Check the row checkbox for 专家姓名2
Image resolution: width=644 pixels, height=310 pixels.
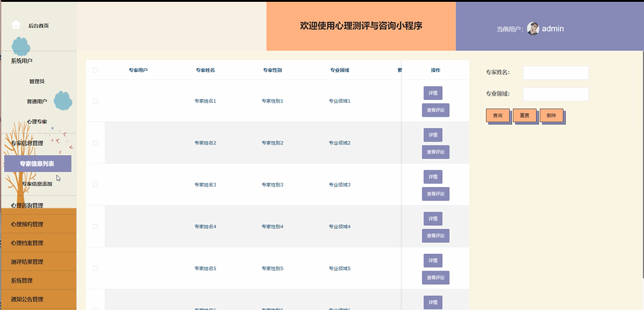[95, 143]
